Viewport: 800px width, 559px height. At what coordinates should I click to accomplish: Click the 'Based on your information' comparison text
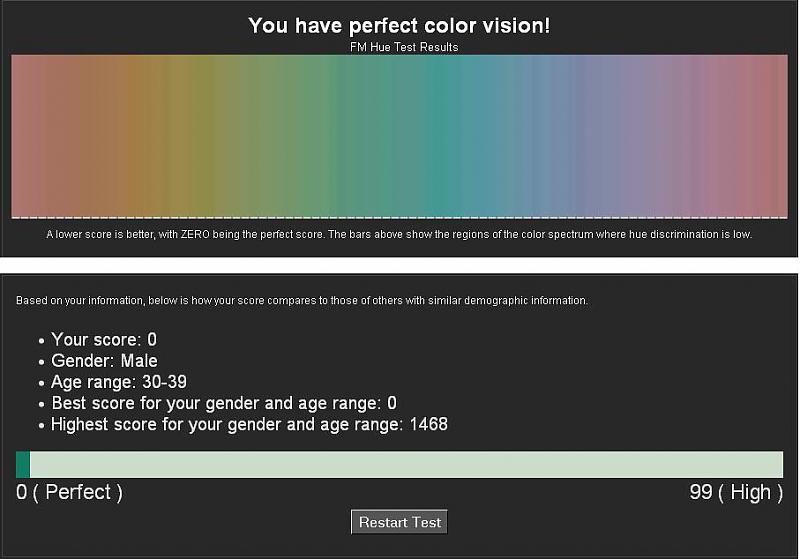pos(302,301)
